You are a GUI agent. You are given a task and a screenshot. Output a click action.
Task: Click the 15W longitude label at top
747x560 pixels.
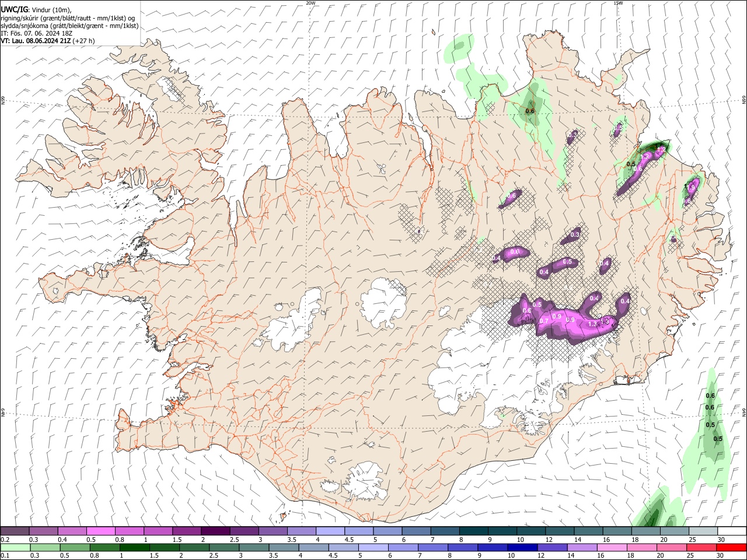click(x=618, y=3)
